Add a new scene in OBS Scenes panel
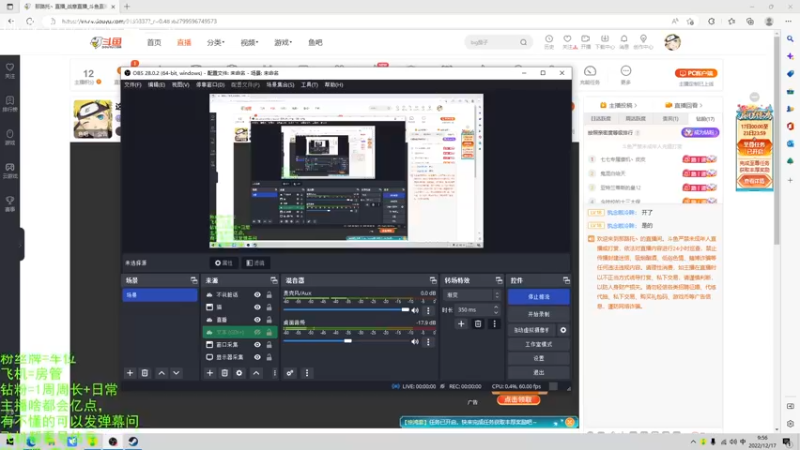 point(130,373)
